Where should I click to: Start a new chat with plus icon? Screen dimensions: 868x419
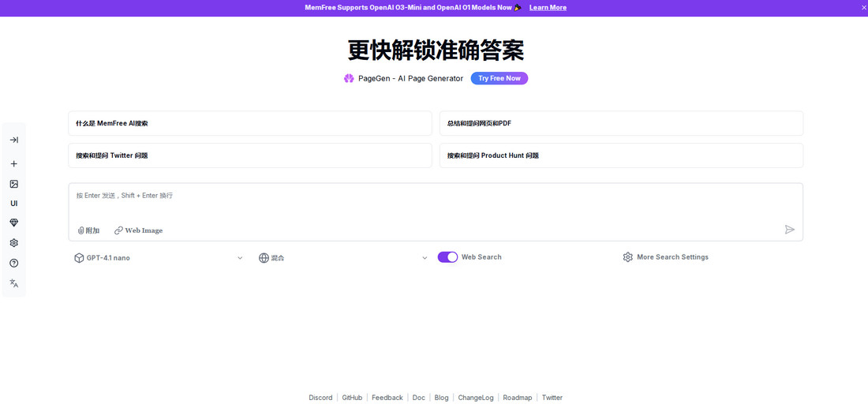14,164
